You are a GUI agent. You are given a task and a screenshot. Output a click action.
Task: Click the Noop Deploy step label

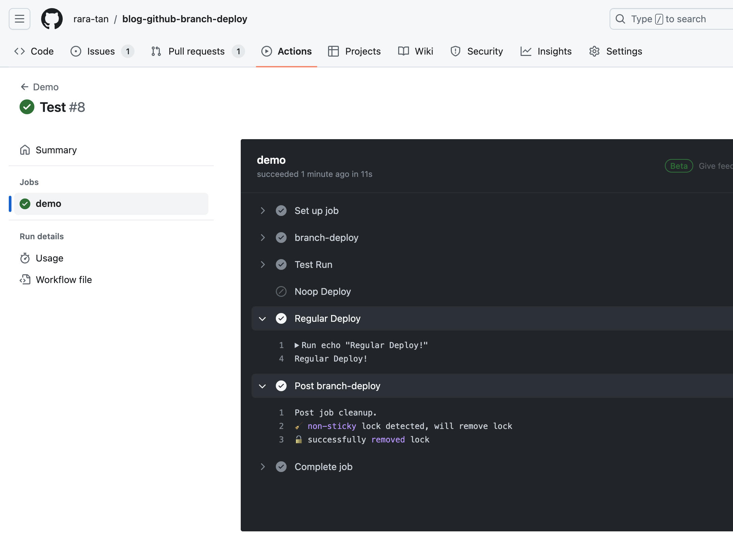pyautogui.click(x=323, y=291)
